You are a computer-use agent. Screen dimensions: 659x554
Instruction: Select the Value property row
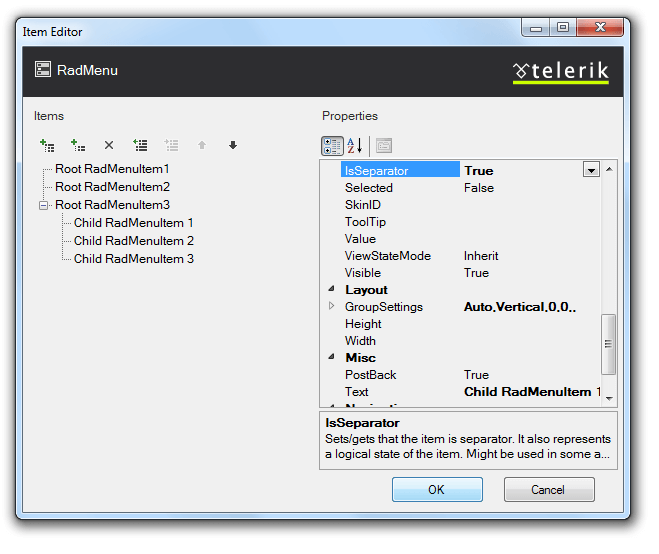pos(471,239)
